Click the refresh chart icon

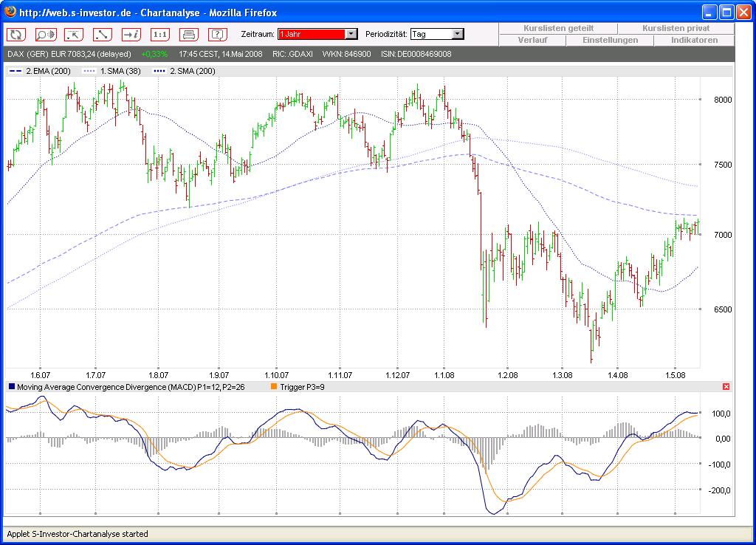pos(16,34)
